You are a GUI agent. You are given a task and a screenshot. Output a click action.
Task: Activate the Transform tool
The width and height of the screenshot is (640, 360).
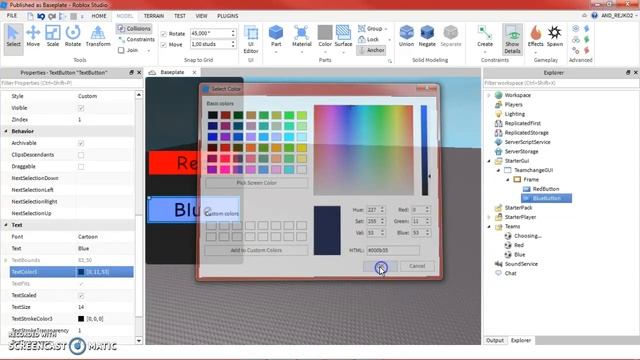coord(98,36)
